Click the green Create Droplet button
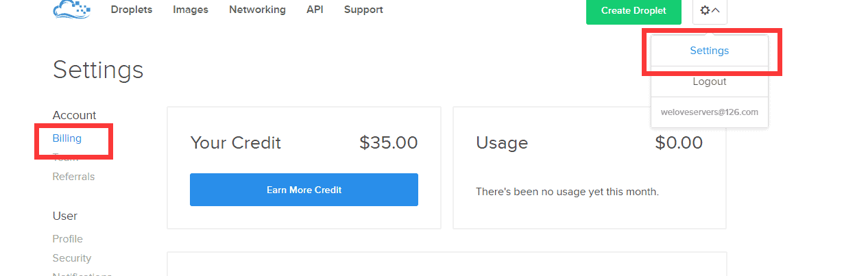Viewport: 868px width, 276px height. coord(634,11)
